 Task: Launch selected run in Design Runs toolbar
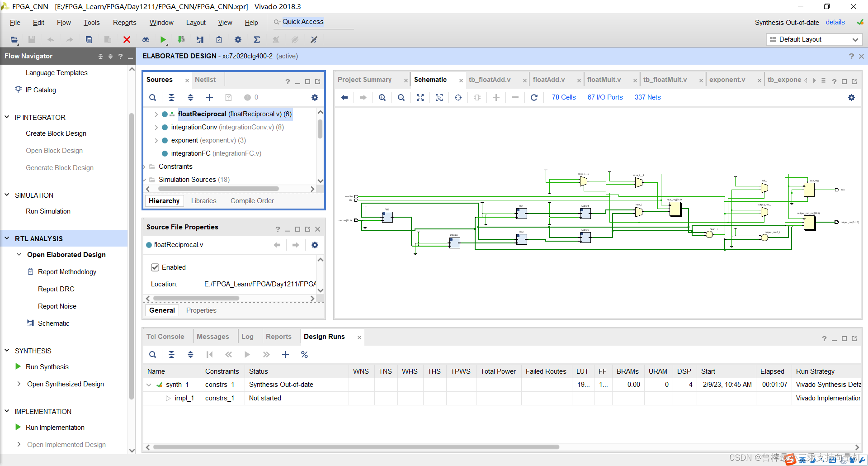(247, 354)
